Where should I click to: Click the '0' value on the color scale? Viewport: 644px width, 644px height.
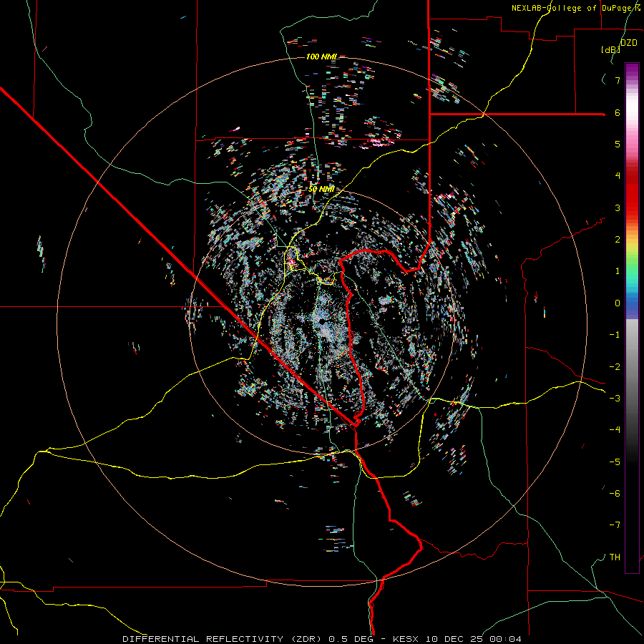[x=618, y=303]
